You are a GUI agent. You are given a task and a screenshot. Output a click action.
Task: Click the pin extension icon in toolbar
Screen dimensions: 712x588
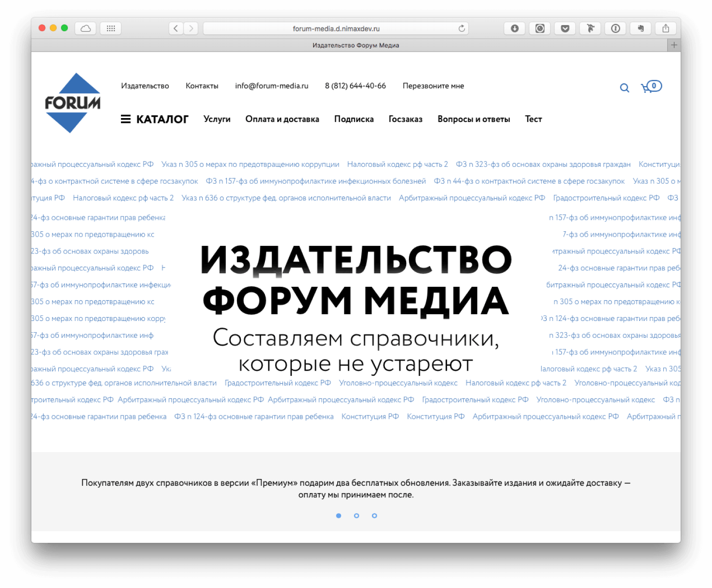pyautogui.click(x=590, y=28)
